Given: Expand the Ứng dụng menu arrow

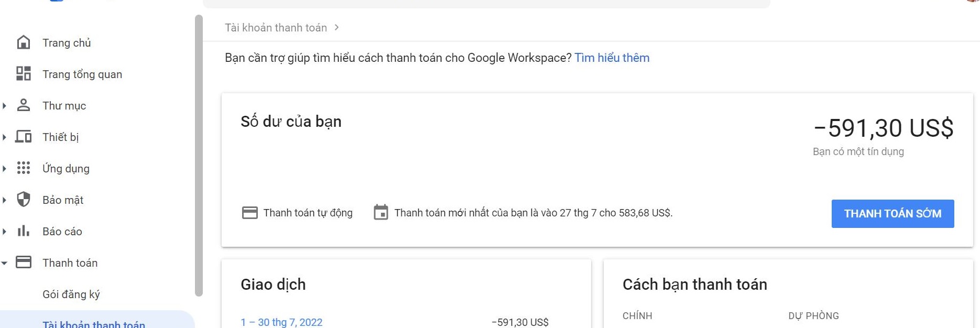Looking at the screenshot, I should point(4,169).
